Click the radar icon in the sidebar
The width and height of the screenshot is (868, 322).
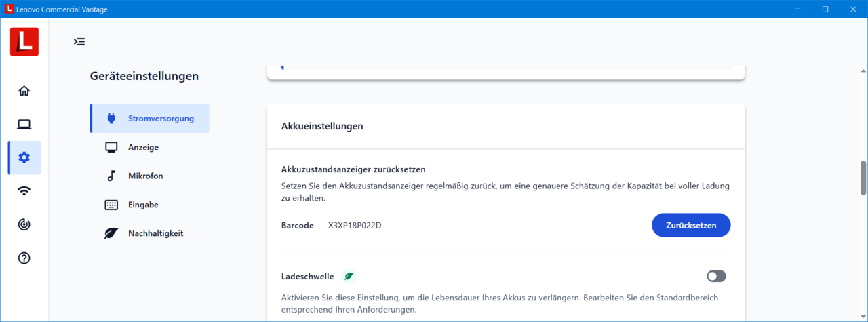point(24,224)
